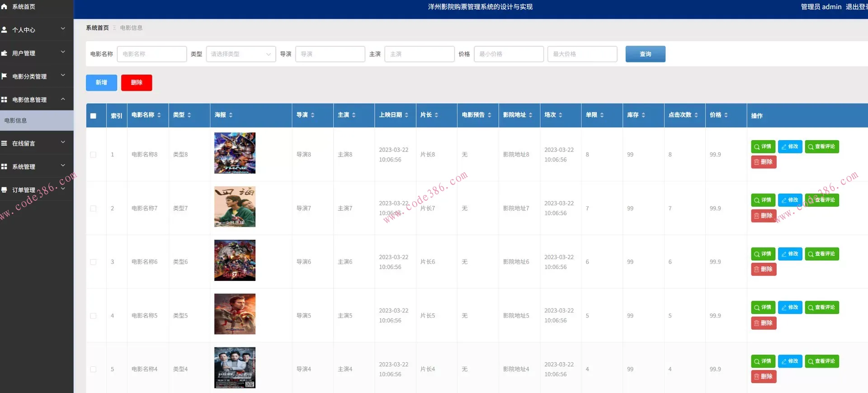Image resolution: width=868 pixels, height=393 pixels.
Task: Click the person icon for 个人中心
Action: pyautogui.click(x=4, y=30)
